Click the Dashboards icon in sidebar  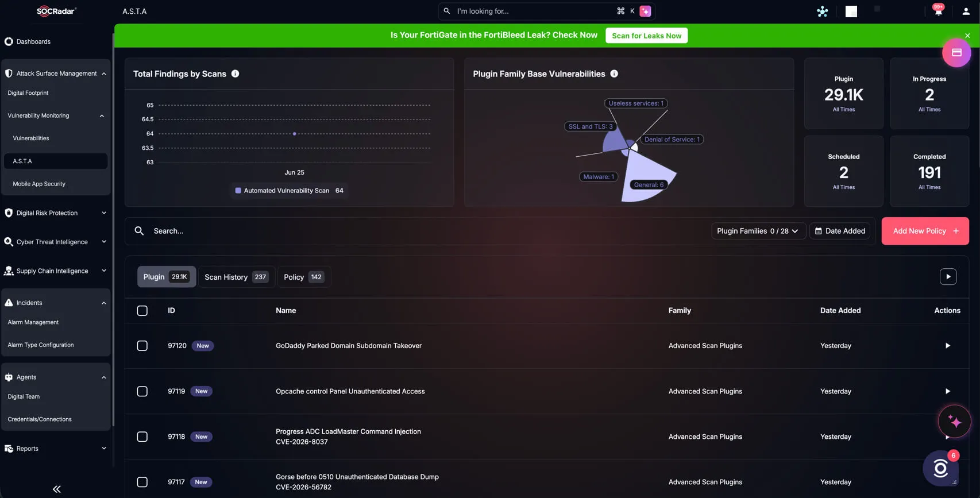point(9,41)
